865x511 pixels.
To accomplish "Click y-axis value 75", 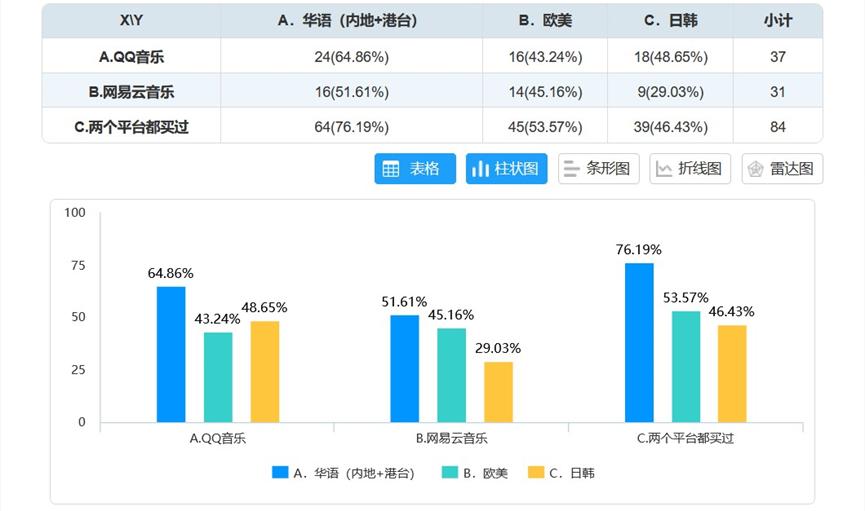I will (78, 265).
